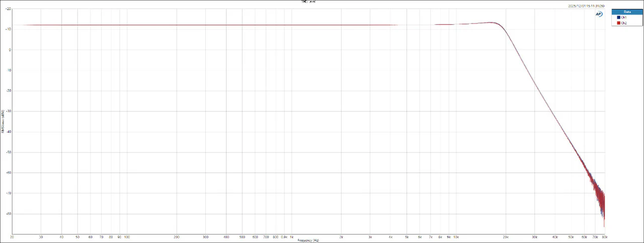Viewport: 644px width, 243px height.
Task: Click the +10 tick on level axis
Action: [x=9, y=29]
